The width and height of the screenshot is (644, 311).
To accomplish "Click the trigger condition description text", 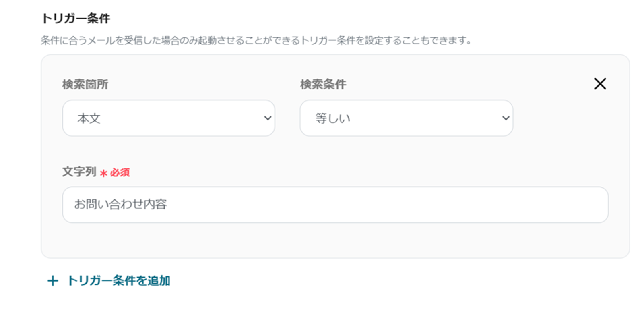I will [x=256, y=40].
